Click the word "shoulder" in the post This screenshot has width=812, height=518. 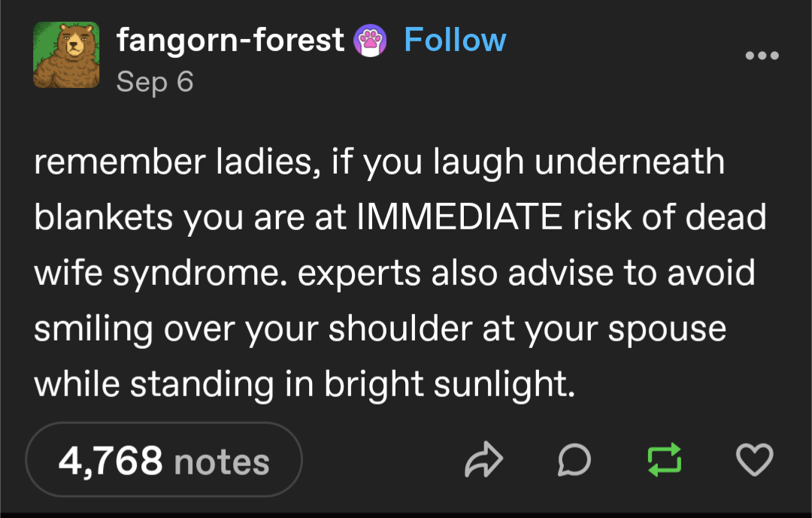point(400,329)
